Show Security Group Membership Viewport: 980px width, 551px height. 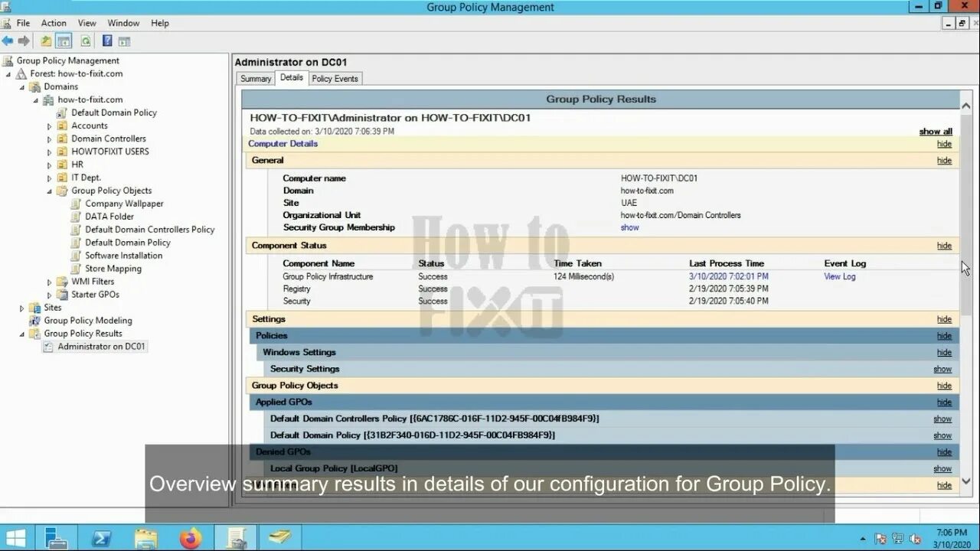coord(629,227)
